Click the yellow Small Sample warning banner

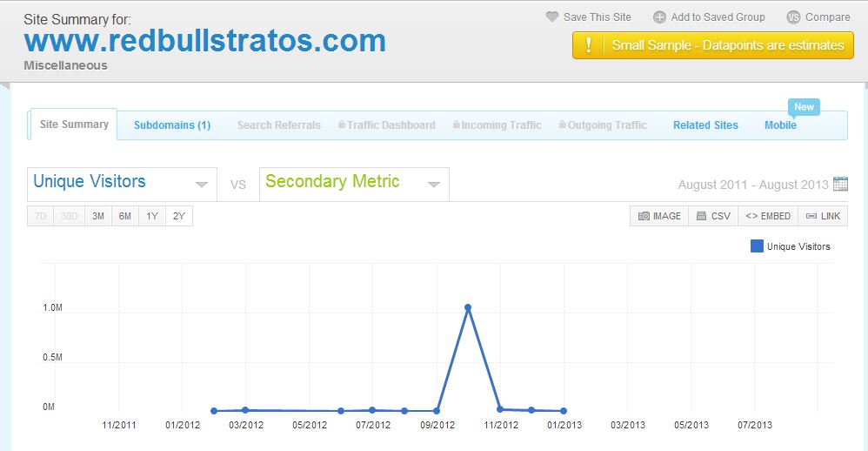click(x=713, y=45)
